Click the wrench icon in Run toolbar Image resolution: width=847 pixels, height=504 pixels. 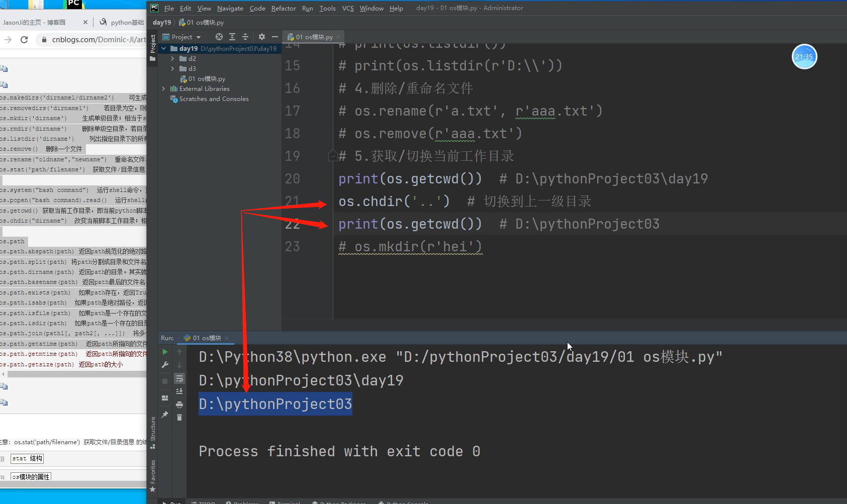[x=165, y=365]
